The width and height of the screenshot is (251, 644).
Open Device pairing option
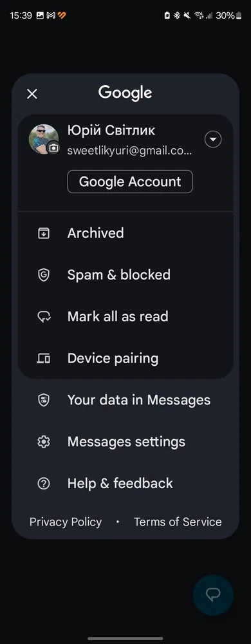pyautogui.click(x=126, y=359)
